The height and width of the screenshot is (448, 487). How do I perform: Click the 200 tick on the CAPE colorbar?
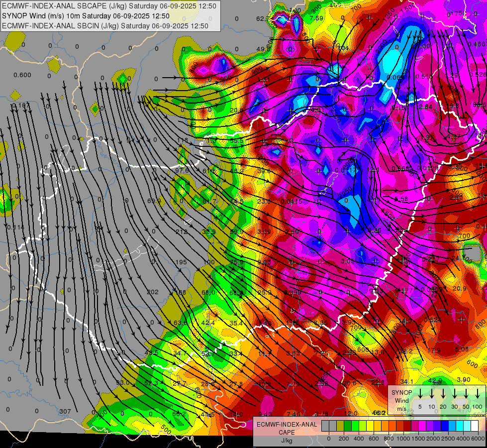pyautogui.click(x=344, y=439)
